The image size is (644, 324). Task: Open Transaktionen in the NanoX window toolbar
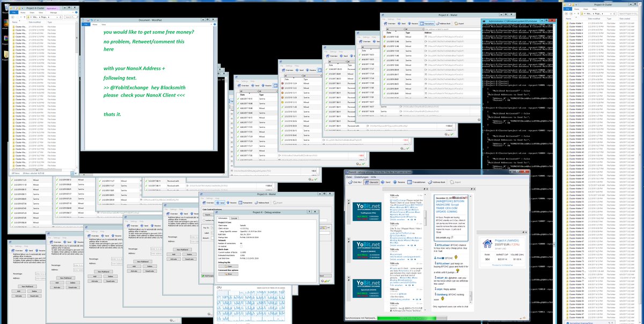pos(416,182)
